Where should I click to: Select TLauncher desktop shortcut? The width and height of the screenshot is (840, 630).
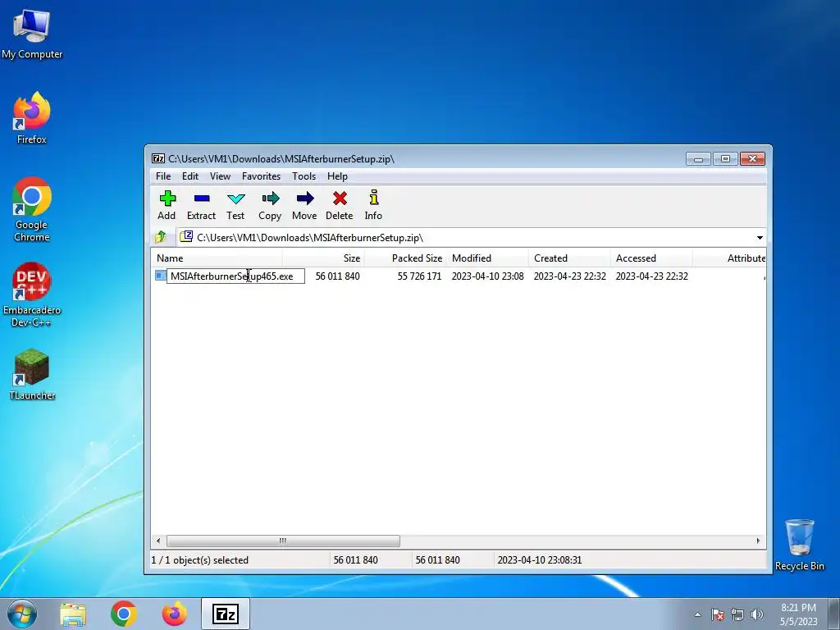(x=32, y=374)
